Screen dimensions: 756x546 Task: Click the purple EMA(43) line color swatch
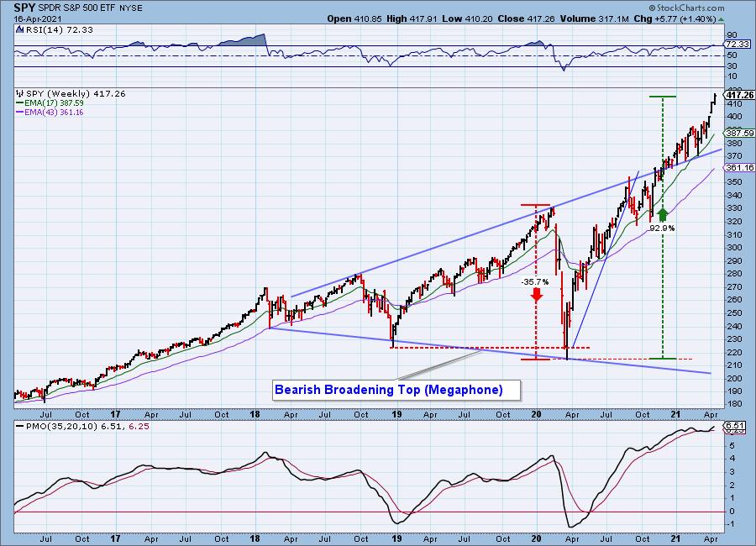[20, 113]
